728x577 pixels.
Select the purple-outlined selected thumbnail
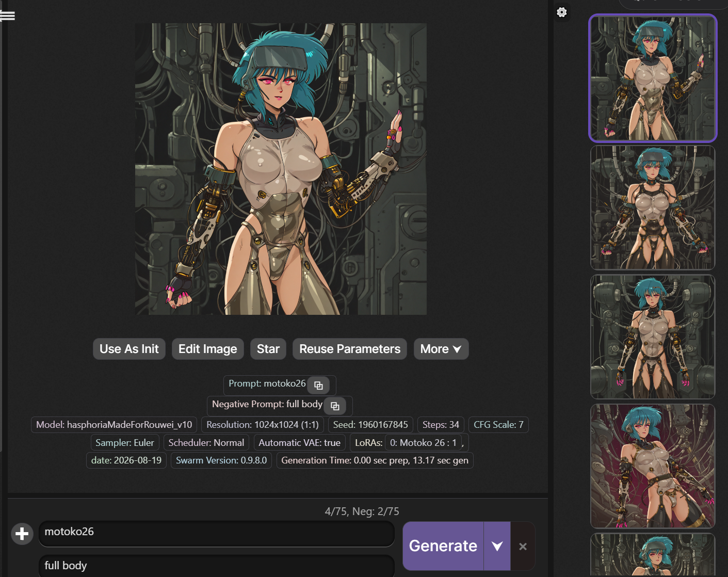click(653, 78)
